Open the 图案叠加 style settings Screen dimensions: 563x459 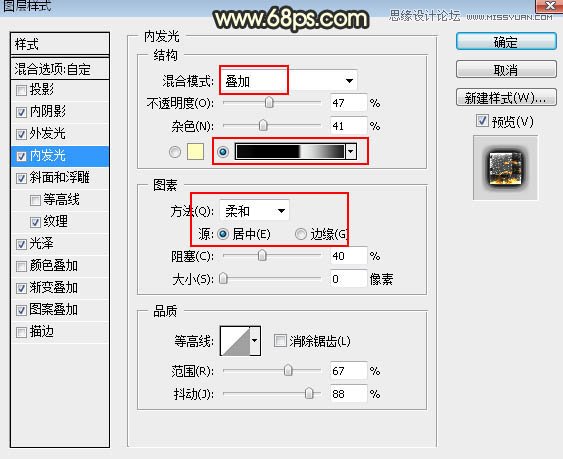[x=54, y=309]
